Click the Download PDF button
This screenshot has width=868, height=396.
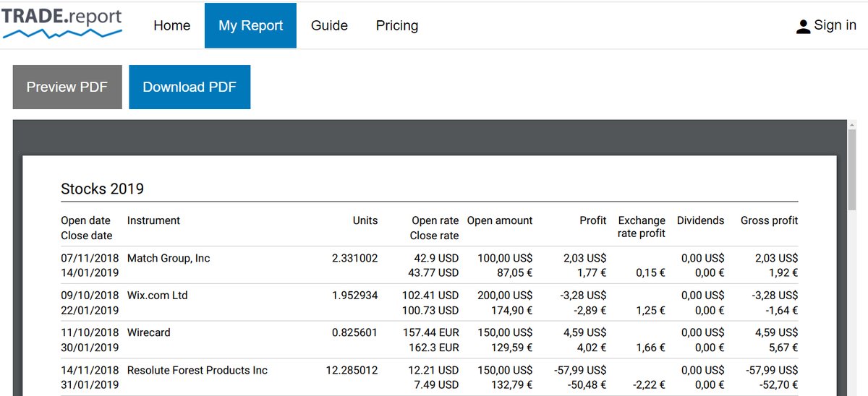coord(190,87)
